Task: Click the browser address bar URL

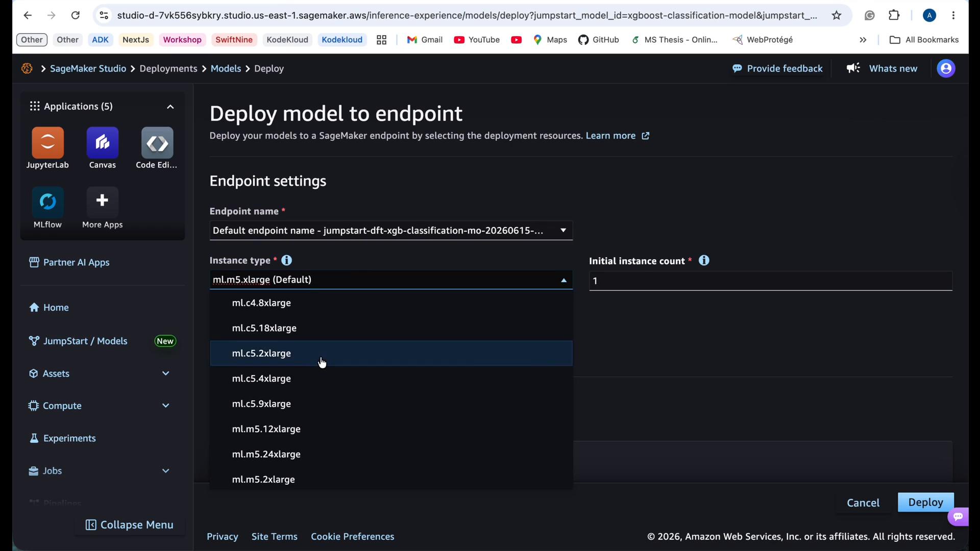Action: (x=467, y=15)
